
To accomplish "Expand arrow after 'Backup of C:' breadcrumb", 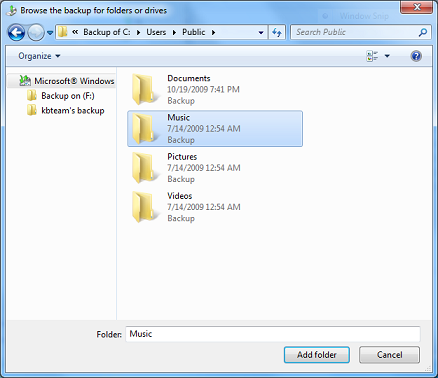I will (x=138, y=32).
